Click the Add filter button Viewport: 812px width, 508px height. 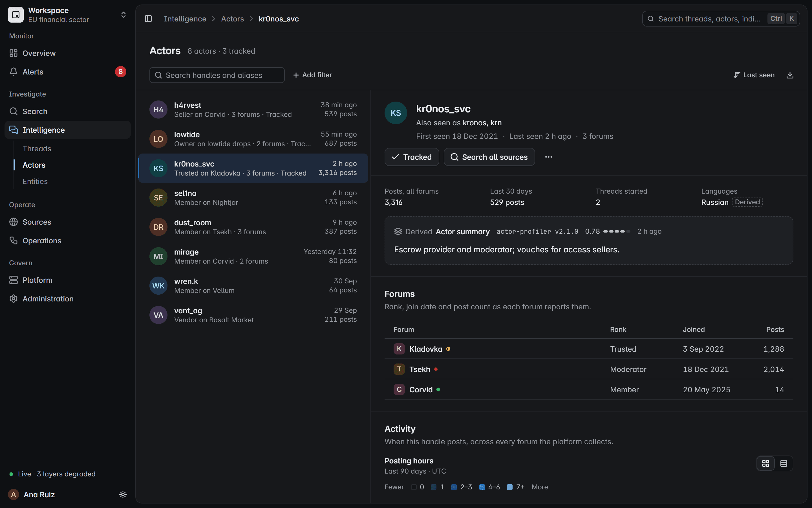(x=312, y=75)
